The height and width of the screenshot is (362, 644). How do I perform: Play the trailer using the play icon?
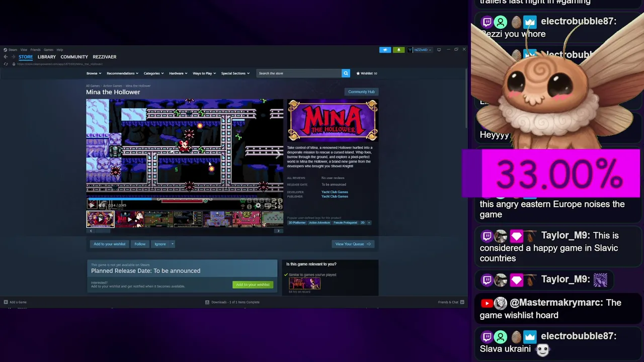coord(92,205)
